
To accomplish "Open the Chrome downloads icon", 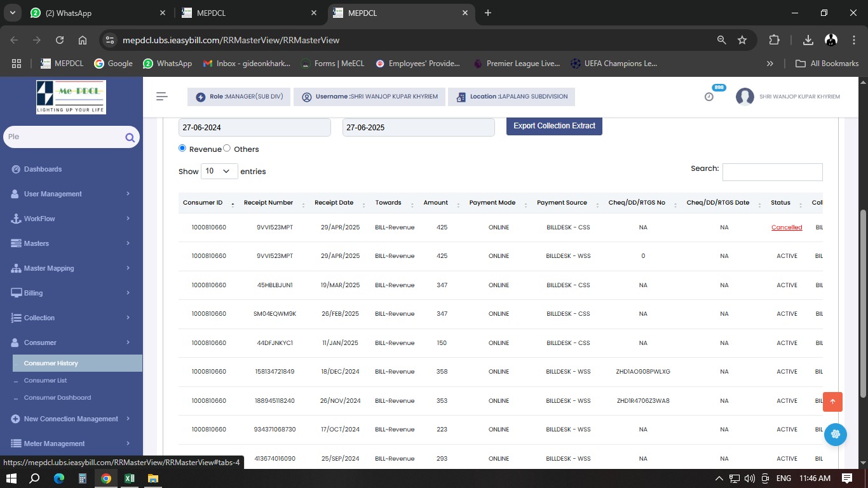I will click(x=808, y=39).
